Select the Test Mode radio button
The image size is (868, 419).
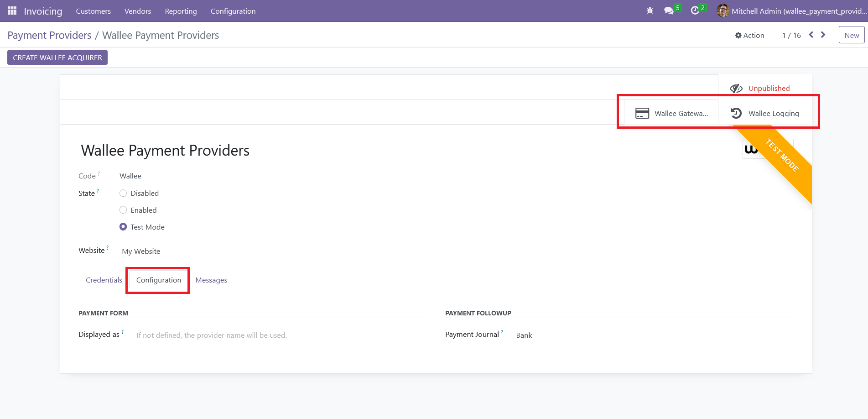(x=123, y=227)
